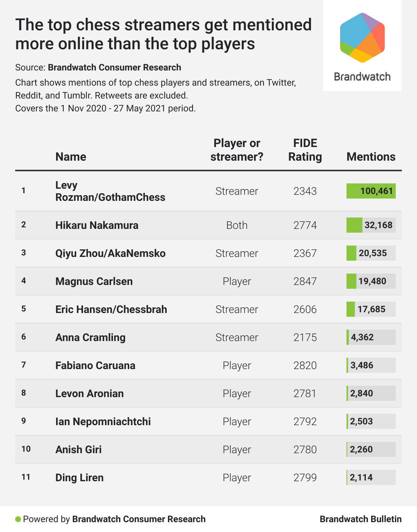Select Eric Hansen/Chessbrah's 17,685 mentions bar
This screenshot has width=417, height=532.
coord(371,309)
